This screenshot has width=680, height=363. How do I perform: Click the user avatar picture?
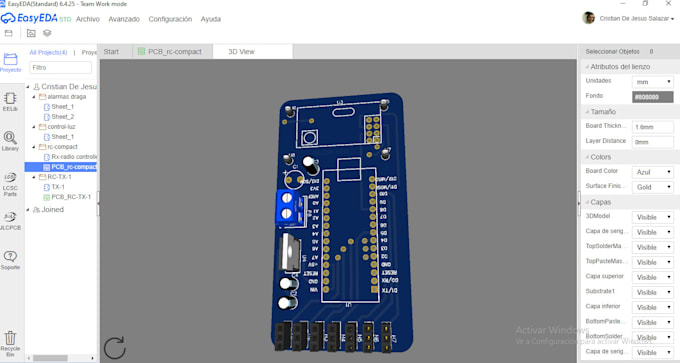pyautogui.click(x=588, y=18)
